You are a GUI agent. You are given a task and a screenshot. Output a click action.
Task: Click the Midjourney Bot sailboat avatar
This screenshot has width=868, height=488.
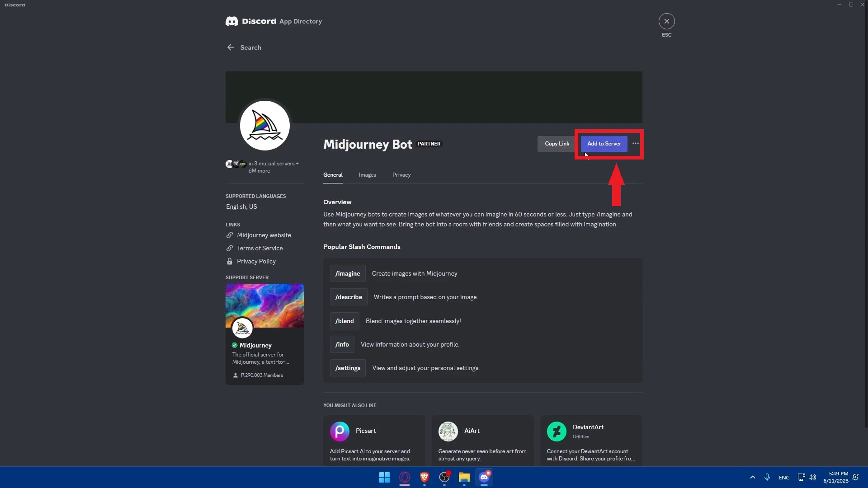pos(264,125)
